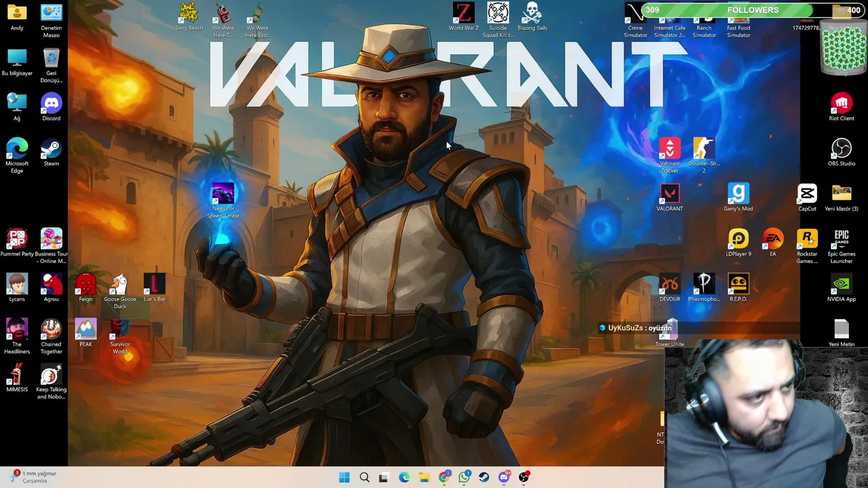Launch DEVOUR shortcut
The width and height of the screenshot is (868, 488).
[x=669, y=289]
